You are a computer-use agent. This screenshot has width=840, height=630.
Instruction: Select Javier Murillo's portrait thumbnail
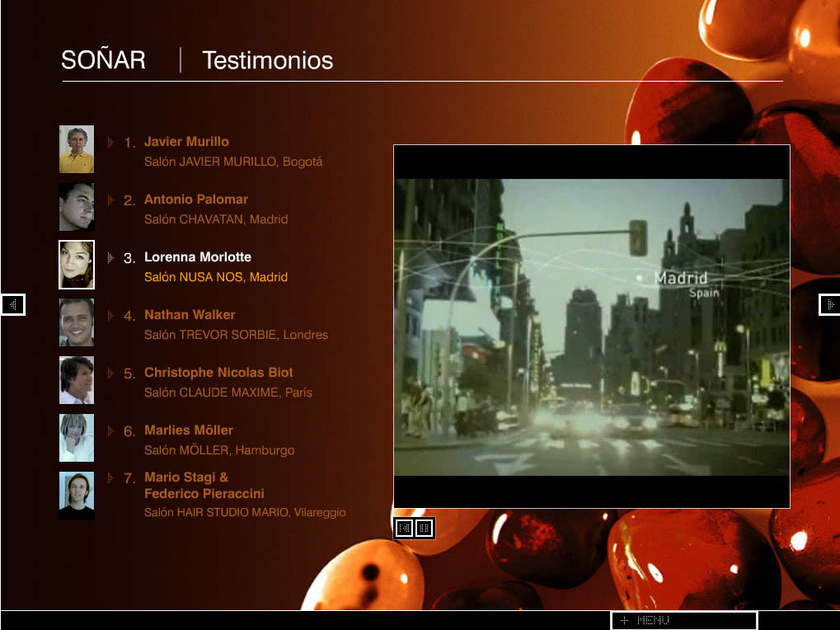click(x=77, y=149)
